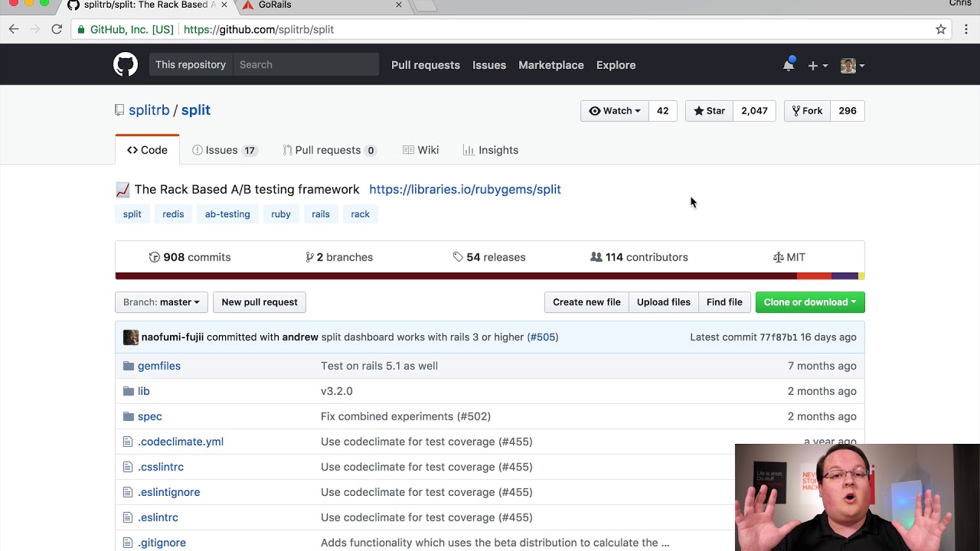The width and height of the screenshot is (980, 551).
Task: Click the Find file button
Action: point(724,302)
